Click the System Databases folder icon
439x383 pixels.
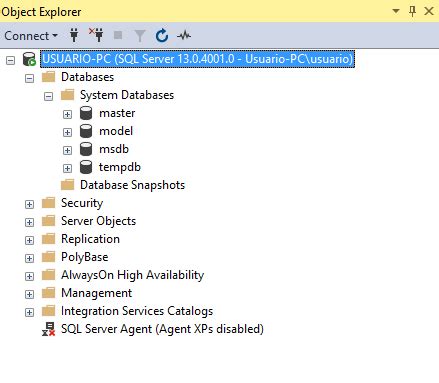tap(67, 95)
